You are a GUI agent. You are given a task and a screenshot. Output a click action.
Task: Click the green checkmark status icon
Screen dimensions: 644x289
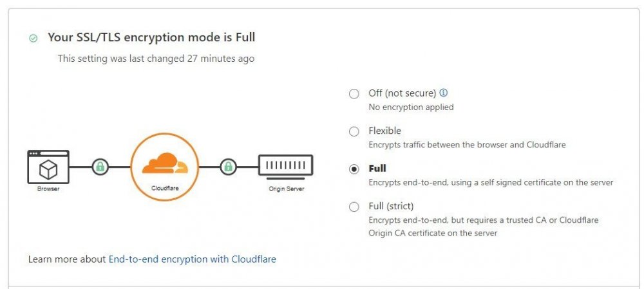[33, 39]
